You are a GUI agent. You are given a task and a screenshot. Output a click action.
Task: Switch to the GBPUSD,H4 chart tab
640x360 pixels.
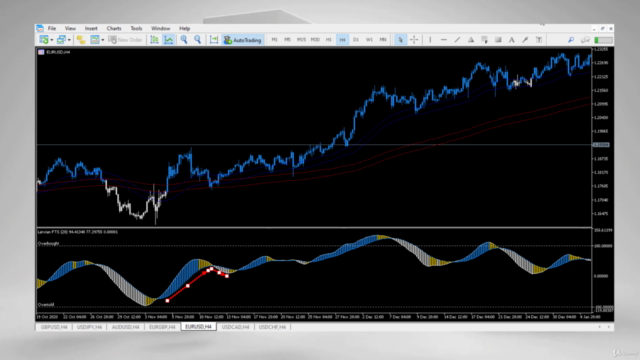coord(54,327)
